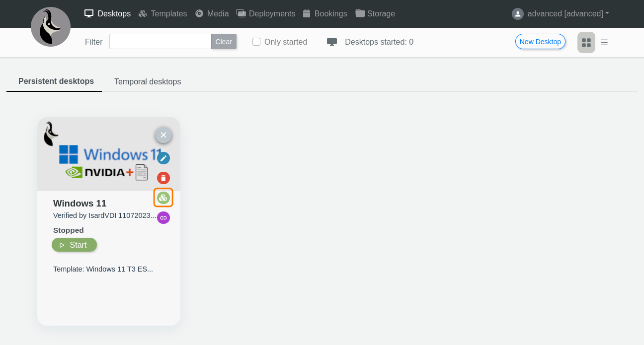Image resolution: width=644 pixels, height=345 pixels.
Task: Enable the Only started checkbox
Action: pyautogui.click(x=256, y=42)
